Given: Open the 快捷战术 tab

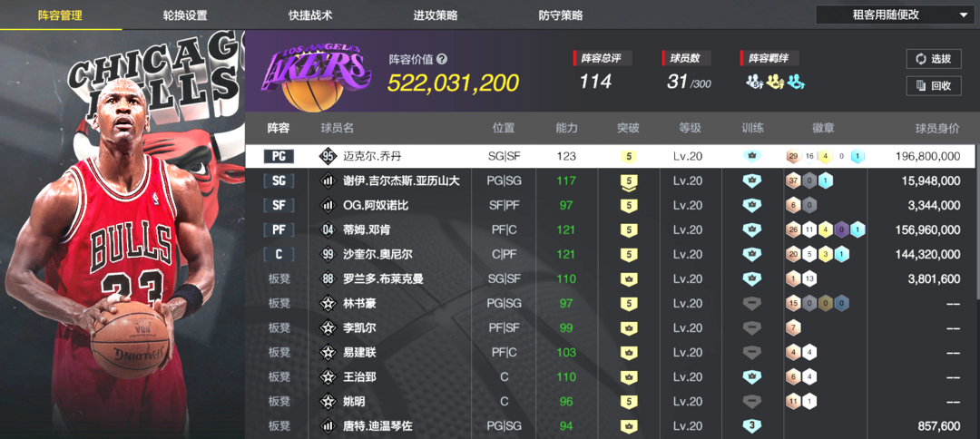Looking at the screenshot, I should (310, 15).
